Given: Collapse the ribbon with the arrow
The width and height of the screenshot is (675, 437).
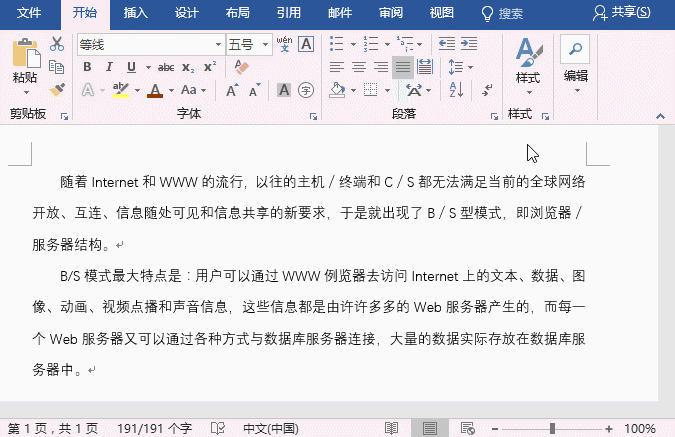Looking at the screenshot, I should pyautogui.click(x=660, y=116).
